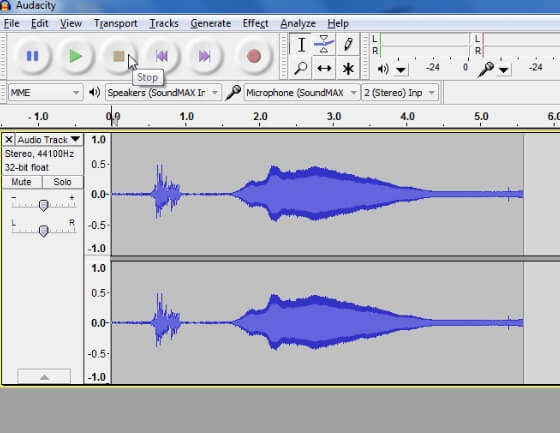Image resolution: width=560 pixels, height=433 pixels.
Task: Click the track gain slider handle
Action: 43,205
